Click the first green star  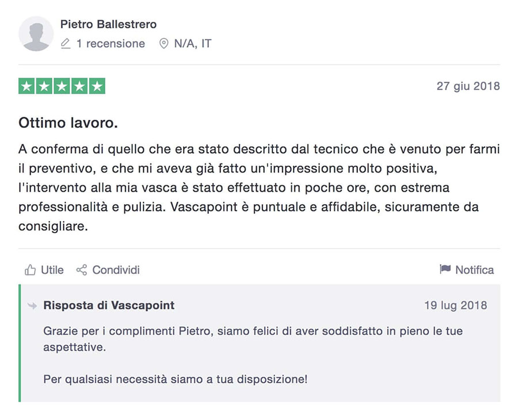coord(26,86)
